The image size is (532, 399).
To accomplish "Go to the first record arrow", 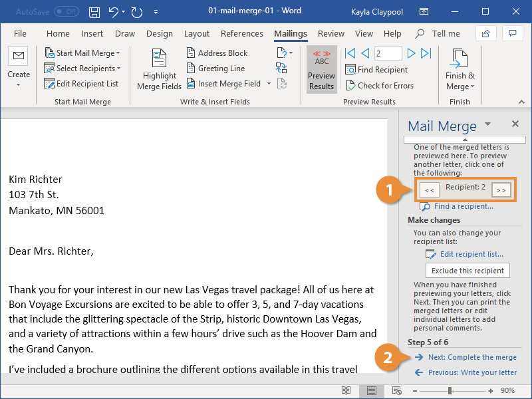I will click(350, 53).
